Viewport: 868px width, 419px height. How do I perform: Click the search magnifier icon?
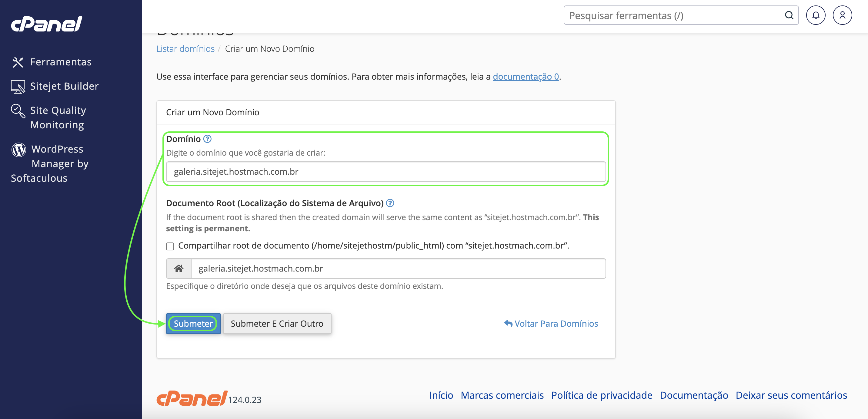click(x=789, y=15)
